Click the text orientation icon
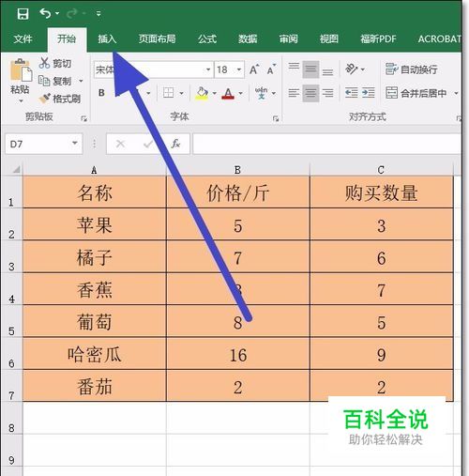 pos(352,69)
